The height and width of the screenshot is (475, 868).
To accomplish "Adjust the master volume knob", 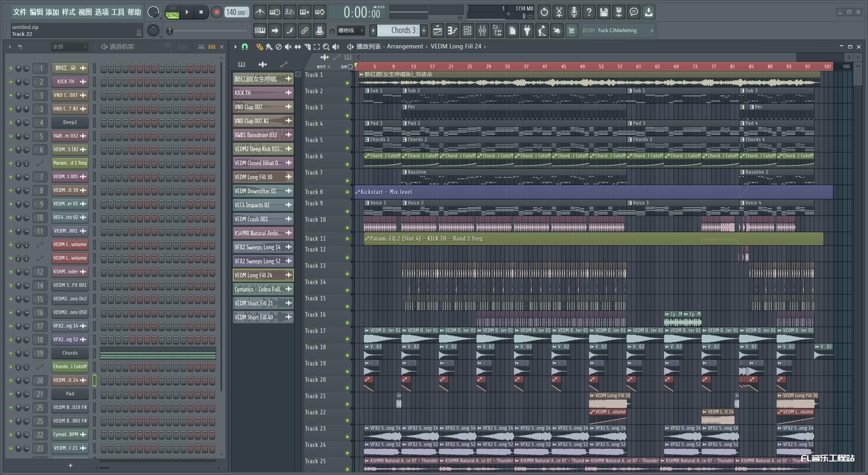I will [x=153, y=12].
